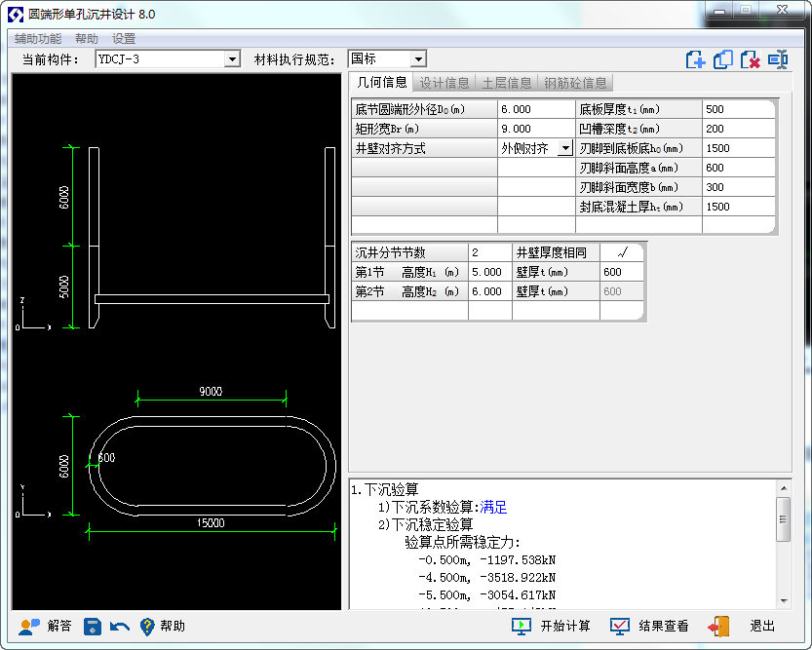Click the 凹槽深度t2 value 200
The width and height of the screenshot is (812, 650).
(738, 129)
